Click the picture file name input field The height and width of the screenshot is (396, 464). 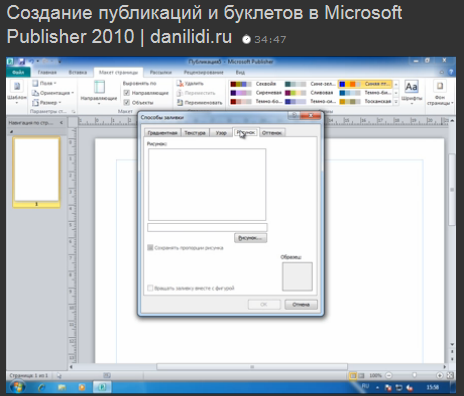click(x=207, y=227)
